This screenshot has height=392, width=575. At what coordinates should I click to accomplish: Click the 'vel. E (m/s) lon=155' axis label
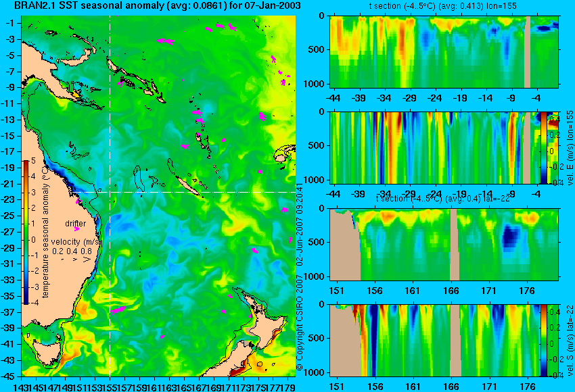coord(570,148)
